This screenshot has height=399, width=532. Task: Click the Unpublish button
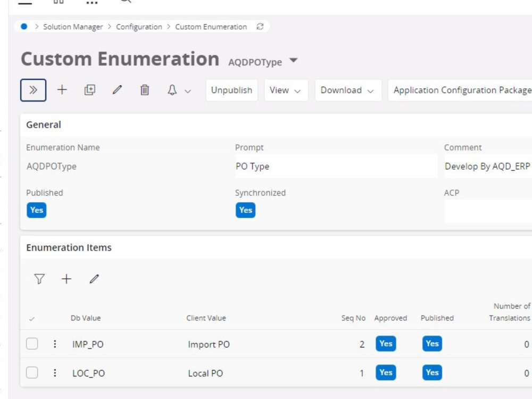231,90
